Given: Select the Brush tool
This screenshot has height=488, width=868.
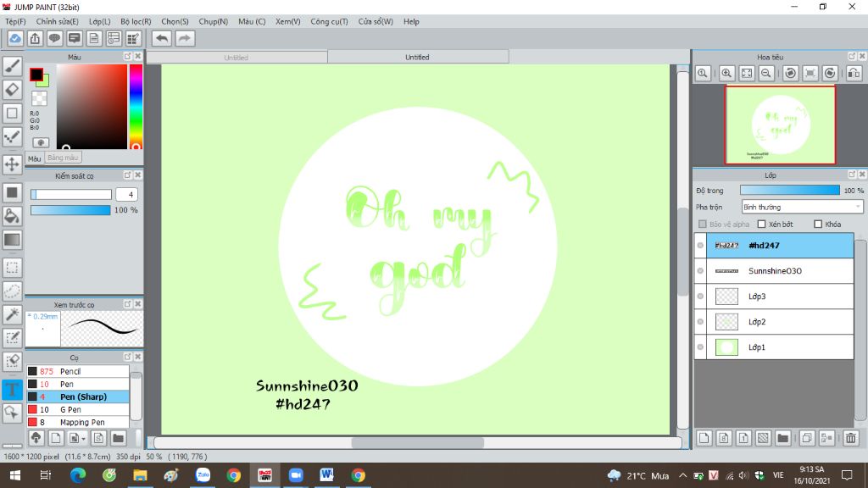Looking at the screenshot, I should click(12, 66).
